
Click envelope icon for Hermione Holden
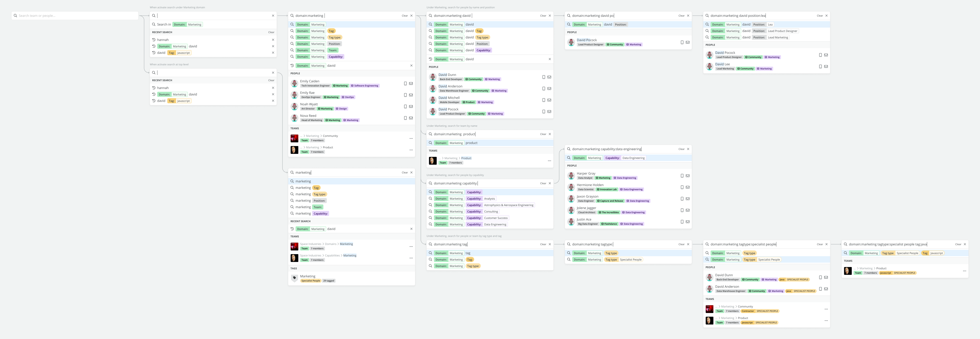tap(687, 187)
